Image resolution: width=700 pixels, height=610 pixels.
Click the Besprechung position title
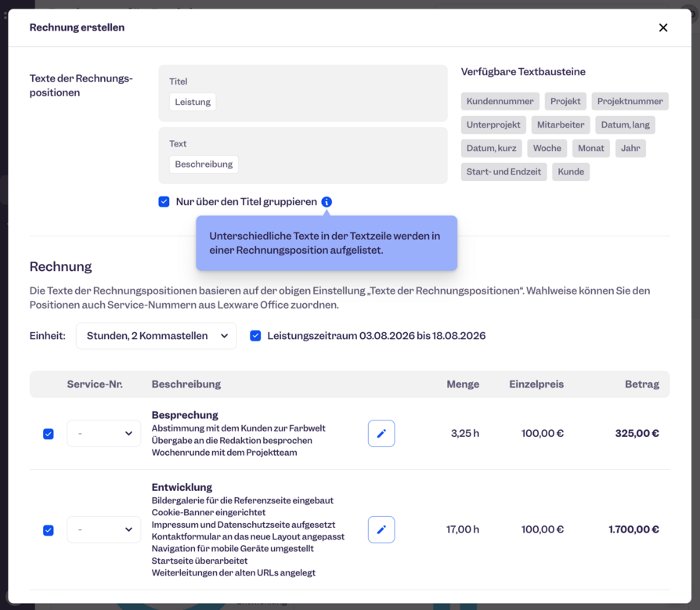click(185, 415)
